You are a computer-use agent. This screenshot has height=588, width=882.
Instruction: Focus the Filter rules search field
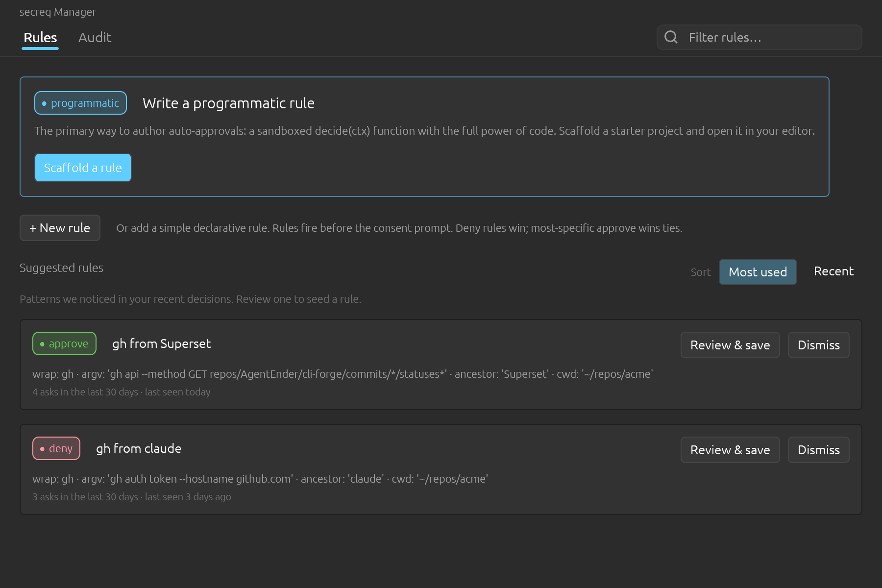pyautogui.click(x=759, y=37)
